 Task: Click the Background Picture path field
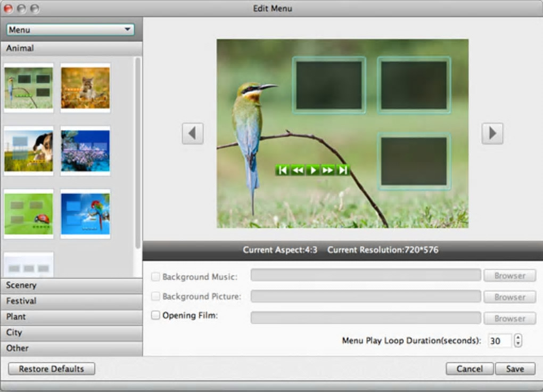(x=366, y=296)
